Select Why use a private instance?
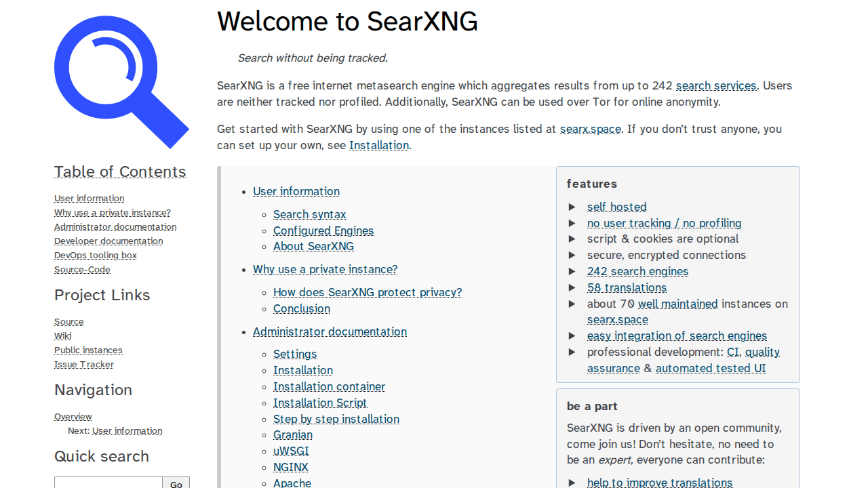 click(x=112, y=212)
